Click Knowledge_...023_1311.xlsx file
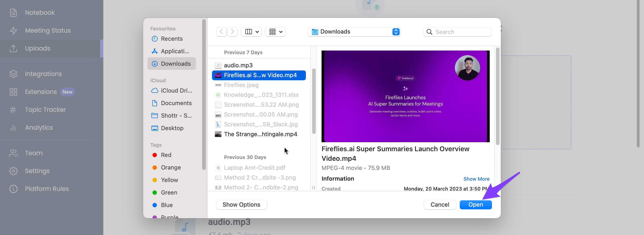The width and height of the screenshot is (644, 235). (x=259, y=95)
